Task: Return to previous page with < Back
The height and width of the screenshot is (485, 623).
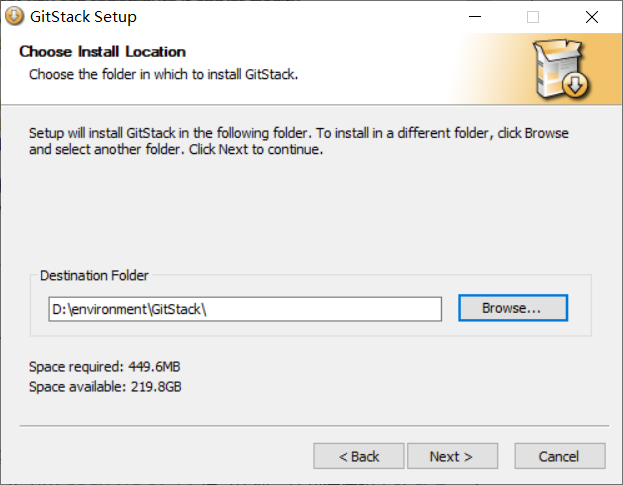Action: click(359, 456)
